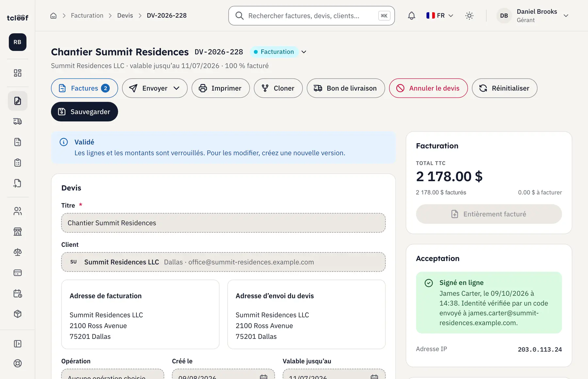
Task: Go to Devis breadcrumb
Action: (125, 16)
